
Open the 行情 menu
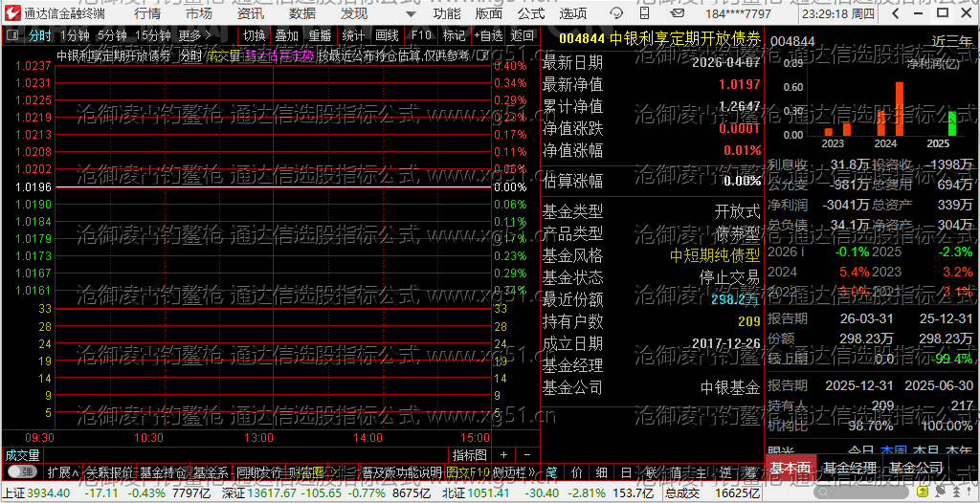coord(146,13)
